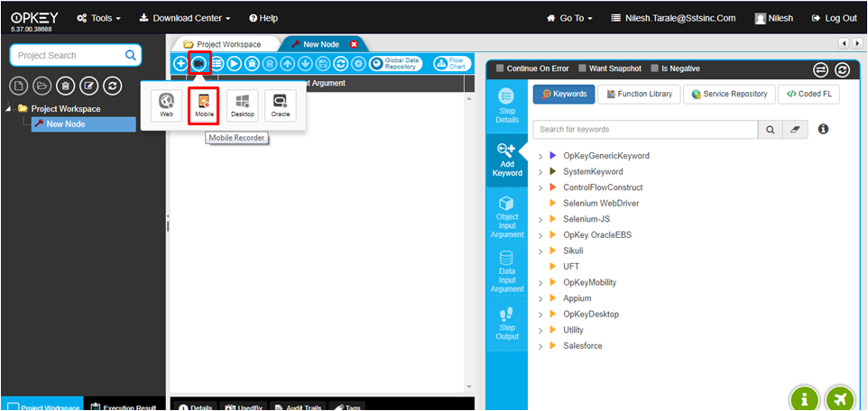The height and width of the screenshot is (411, 868).
Task: Click the Project Search magnifier icon
Action: (131, 55)
